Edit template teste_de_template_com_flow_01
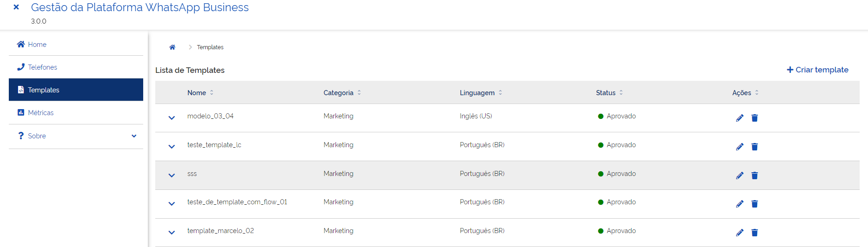The image size is (868, 247). click(x=740, y=204)
